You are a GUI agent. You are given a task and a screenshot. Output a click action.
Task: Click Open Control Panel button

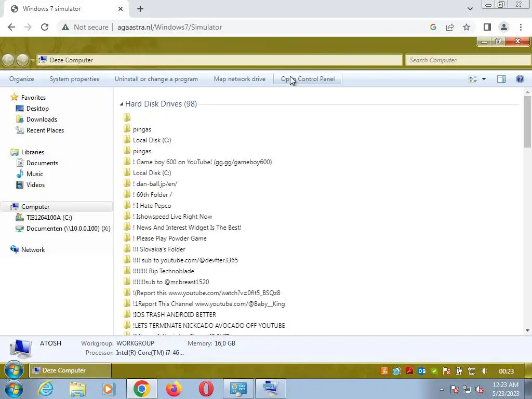[x=308, y=79]
